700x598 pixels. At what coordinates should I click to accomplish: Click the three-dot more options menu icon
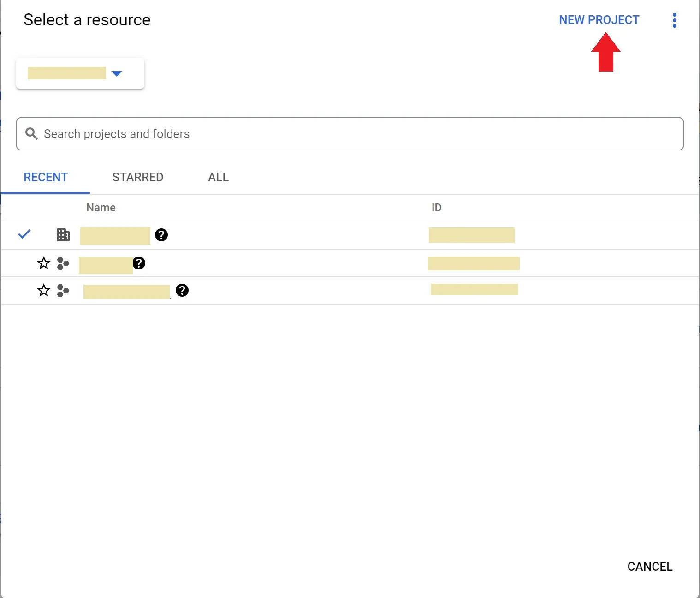tap(674, 20)
